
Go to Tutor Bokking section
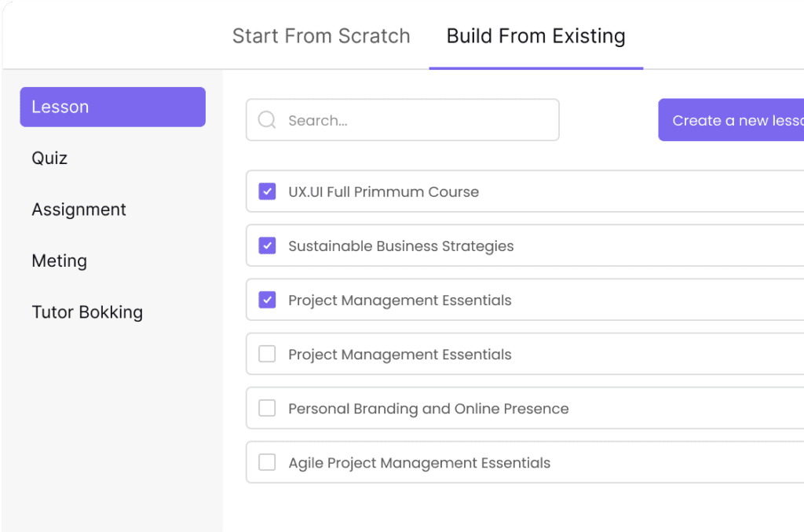[x=87, y=312]
